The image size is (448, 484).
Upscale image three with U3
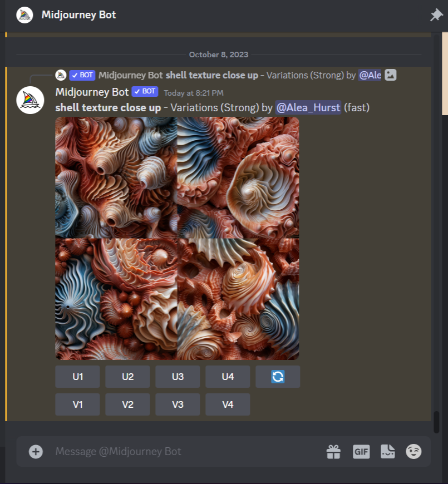point(178,377)
